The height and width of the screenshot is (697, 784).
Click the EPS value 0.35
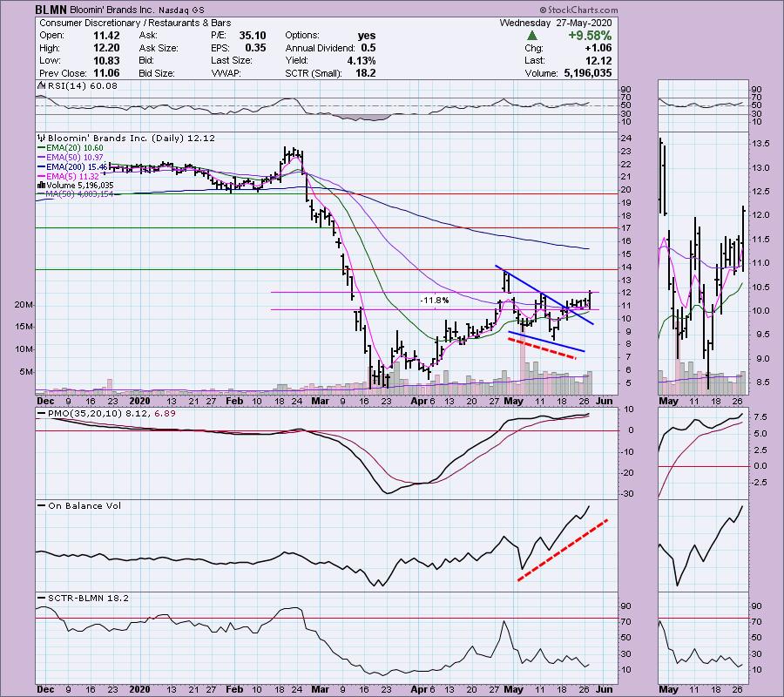(255, 48)
